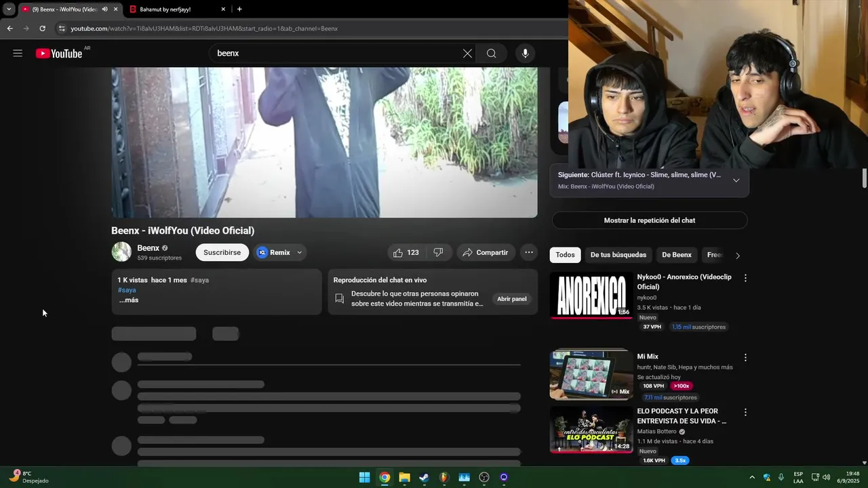This screenshot has height=488, width=868.
Task: Expand the description with ...más
Action: click(x=129, y=300)
